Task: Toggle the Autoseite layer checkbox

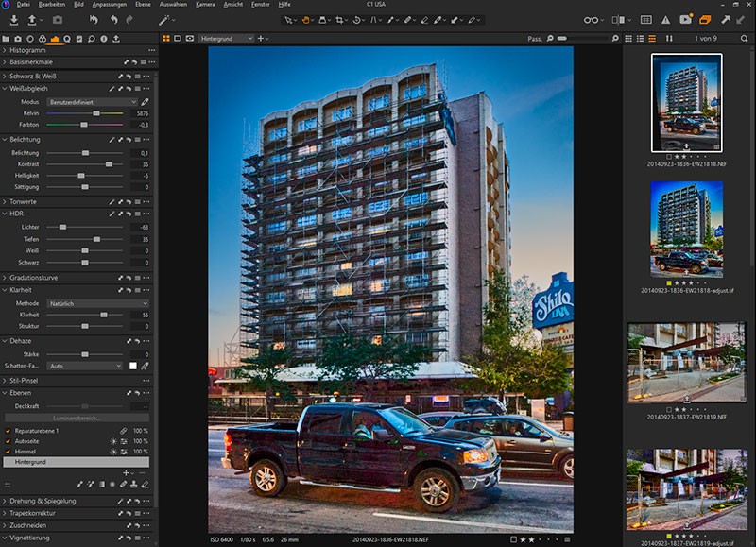Action: (8, 441)
